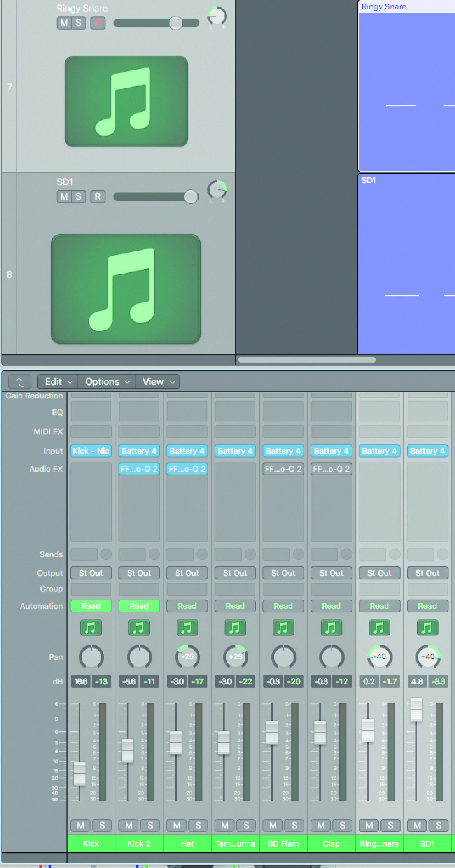Open the Kick automation Read mode menu
Image resolution: width=455 pixels, height=868 pixels.
pos(91,606)
